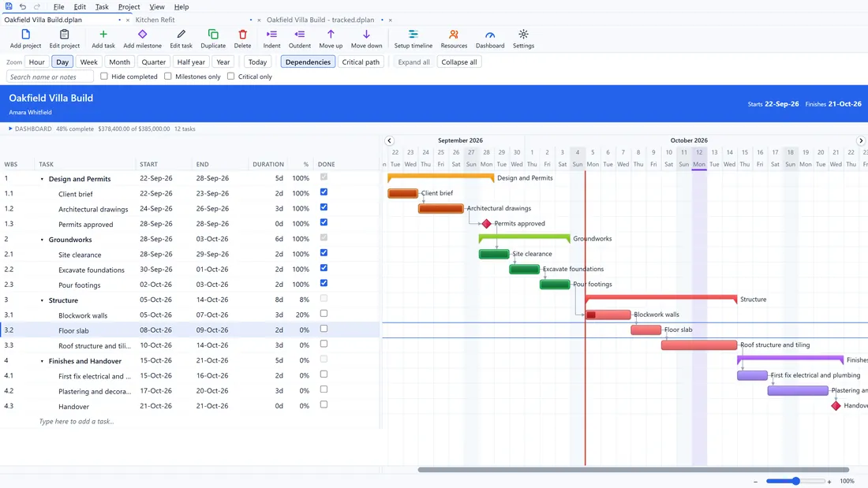Click the Collapse all button
This screenshot has height=488, width=868.
click(x=459, y=62)
